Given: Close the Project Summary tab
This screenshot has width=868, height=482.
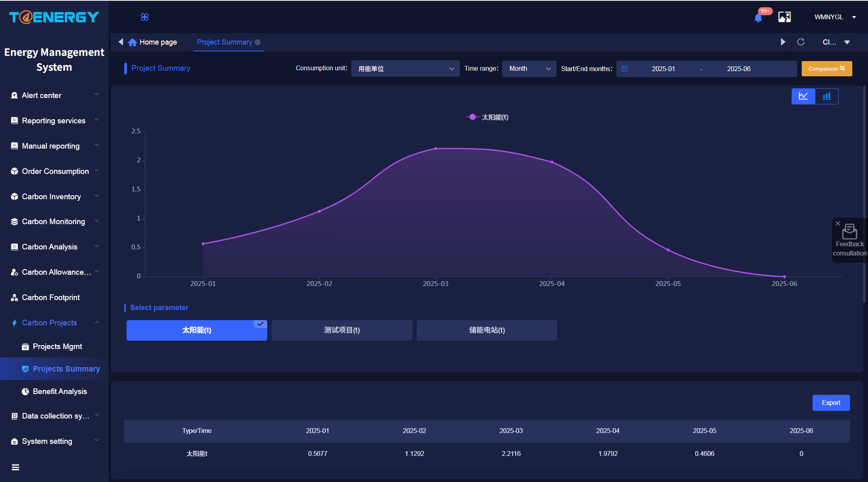Looking at the screenshot, I should 258,42.
